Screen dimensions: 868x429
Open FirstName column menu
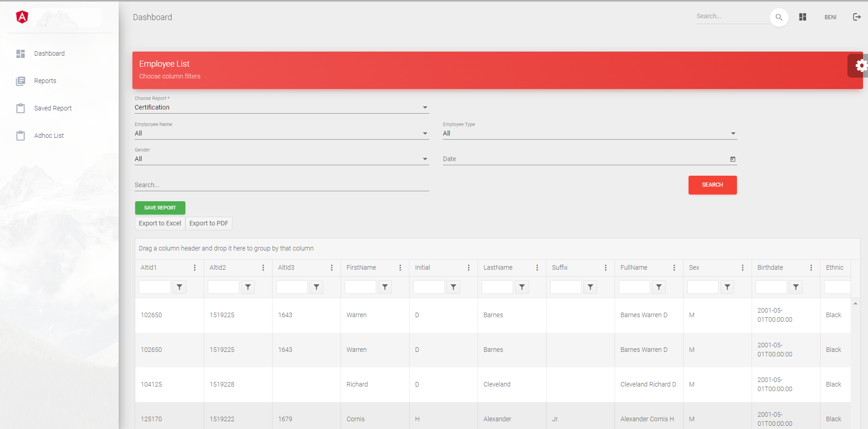(400, 268)
